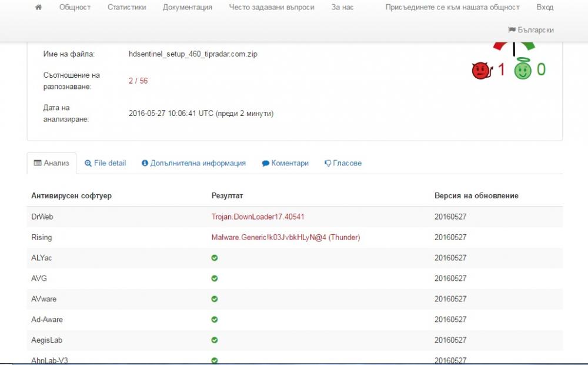Click the AegisLab antivirus name
Image resolution: width=588 pixels, height=365 pixels.
(46, 340)
